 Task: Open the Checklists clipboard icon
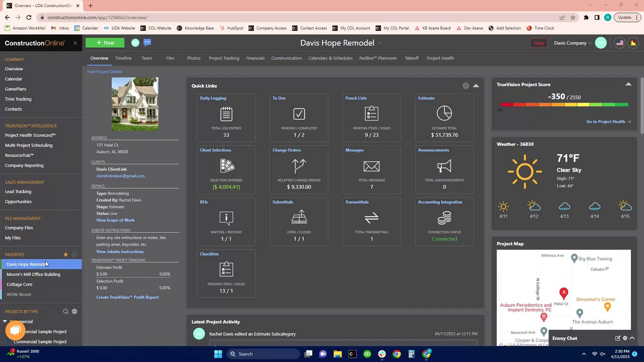[x=226, y=269]
